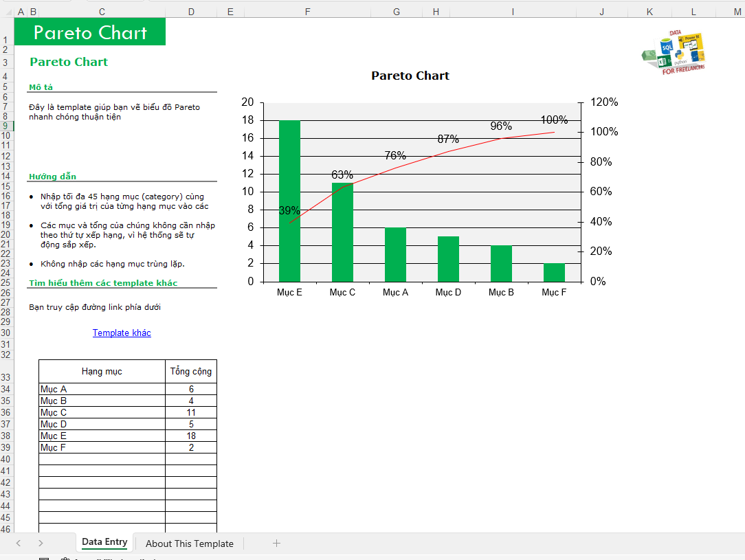The image size is (745, 560).
Task: Open the Template khác hyperlink
Action: click(122, 333)
